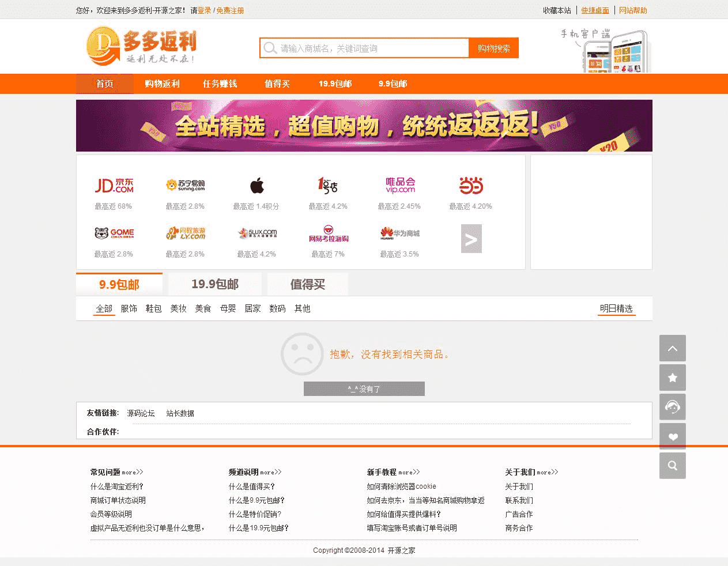Open the 网易考拉海购 logo
Image resolution: width=728 pixels, height=566 pixels.
click(x=329, y=233)
